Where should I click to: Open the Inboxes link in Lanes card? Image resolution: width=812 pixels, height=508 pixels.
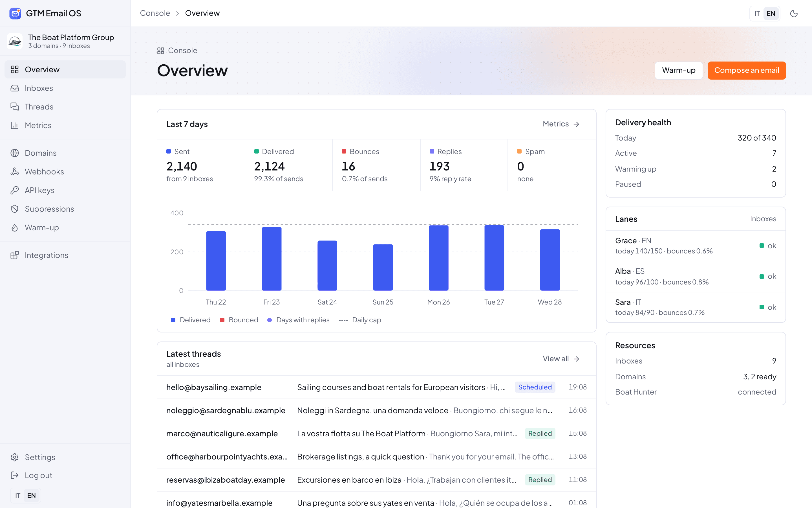(x=763, y=219)
